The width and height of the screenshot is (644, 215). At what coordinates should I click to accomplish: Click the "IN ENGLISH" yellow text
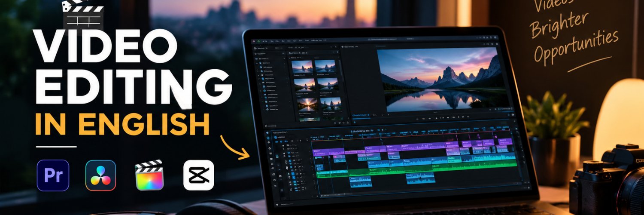tap(122, 124)
